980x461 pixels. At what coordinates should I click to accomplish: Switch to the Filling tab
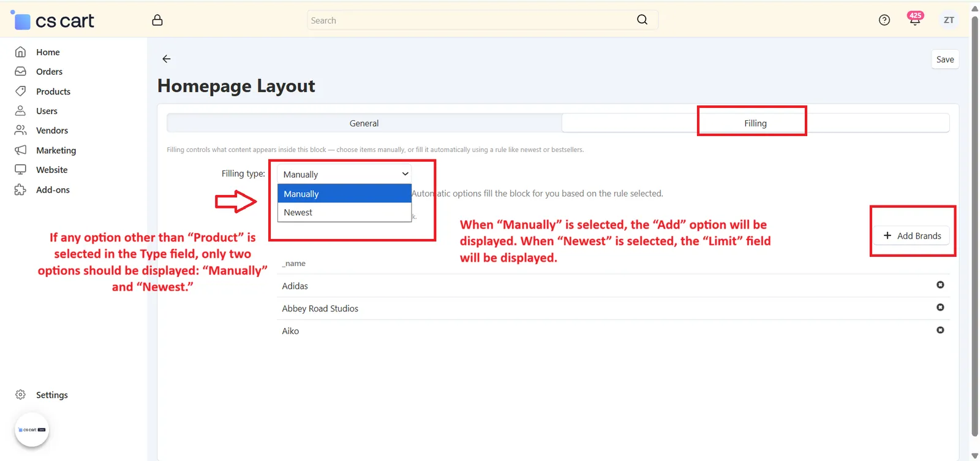pos(756,123)
